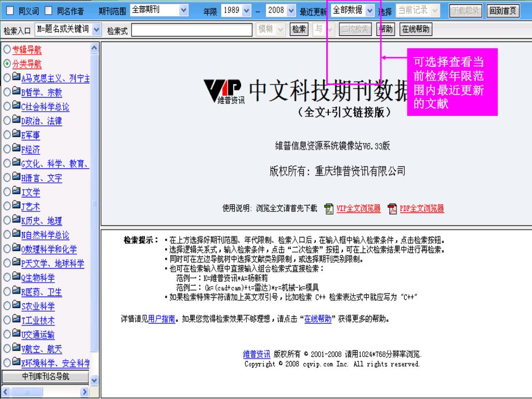Click the folder icon beside S农业科学
Screen dimensions: 532x399
[x=16, y=304]
